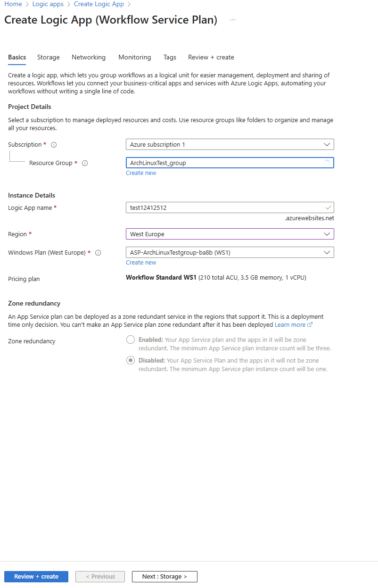Click the Windows Plan info icon
The height and width of the screenshot is (588, 378).
[x=98, y=253]
